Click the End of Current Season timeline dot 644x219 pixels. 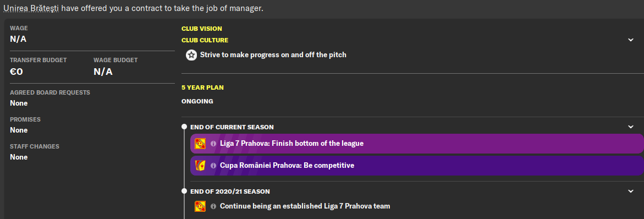[184, 127]
